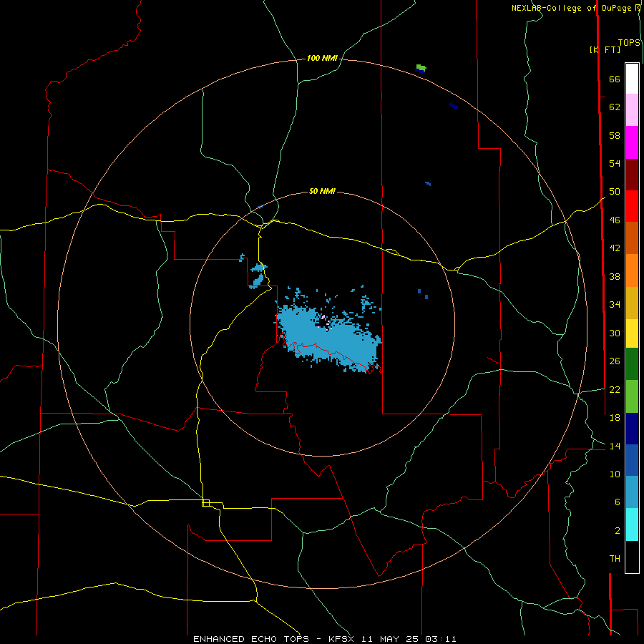Select the light green legend swatch above 22
This screenshot has width=644, height=644.
pos(632,396)
